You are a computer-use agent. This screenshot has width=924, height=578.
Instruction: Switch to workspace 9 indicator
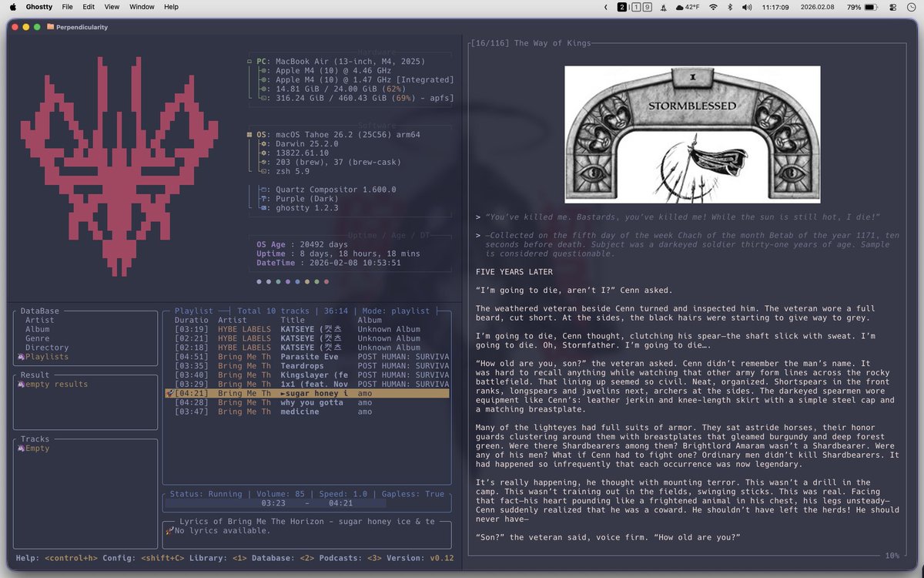click(x=648, y=7)
